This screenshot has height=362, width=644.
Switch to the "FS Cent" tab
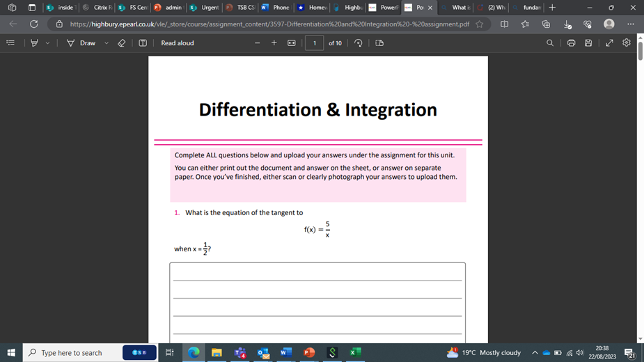pyautogui.click(x=133, y=8)
